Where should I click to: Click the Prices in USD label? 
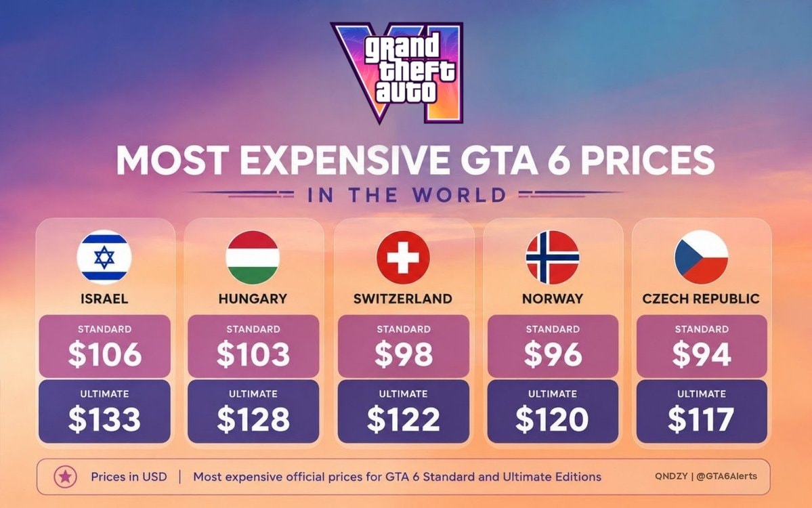(129, 476)
